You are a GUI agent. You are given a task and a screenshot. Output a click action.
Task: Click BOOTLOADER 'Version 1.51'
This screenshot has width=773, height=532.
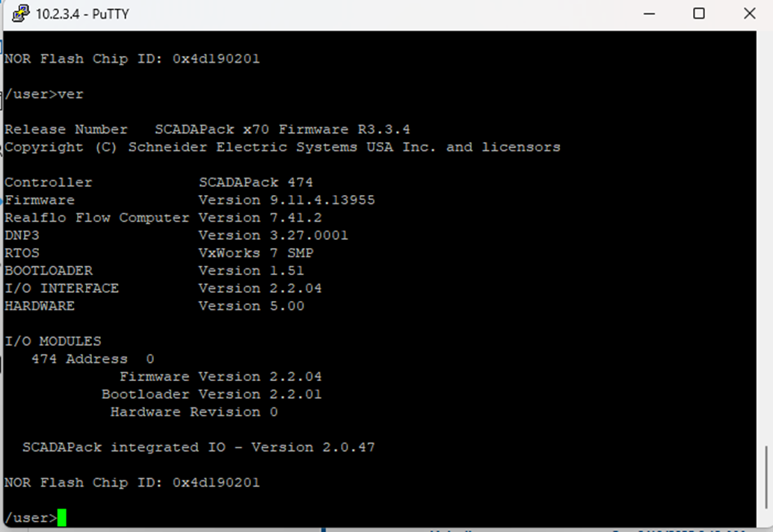point(251,271)
